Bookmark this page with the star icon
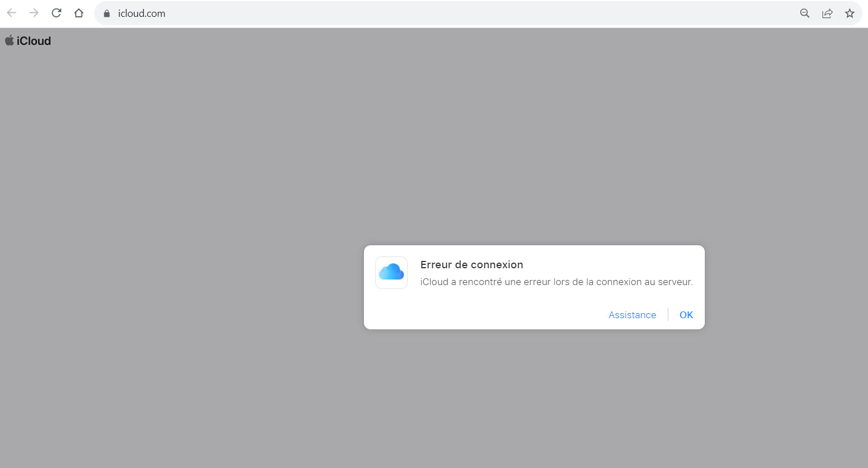The height and width of the screenshot is (468, 868). [849, 13]
